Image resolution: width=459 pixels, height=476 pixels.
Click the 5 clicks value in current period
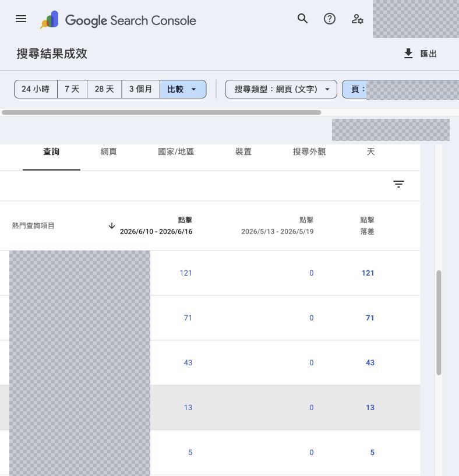tap(190, 452)
